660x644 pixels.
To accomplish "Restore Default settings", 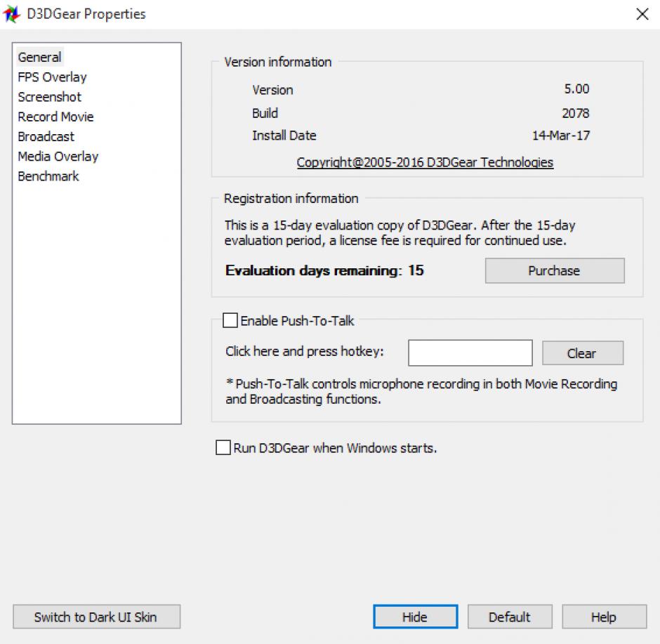I will click(510, 617).
